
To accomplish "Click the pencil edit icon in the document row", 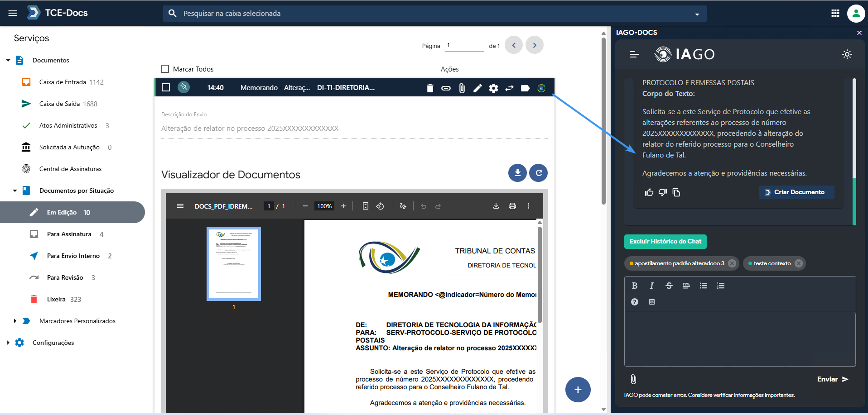I will point(477,88).
